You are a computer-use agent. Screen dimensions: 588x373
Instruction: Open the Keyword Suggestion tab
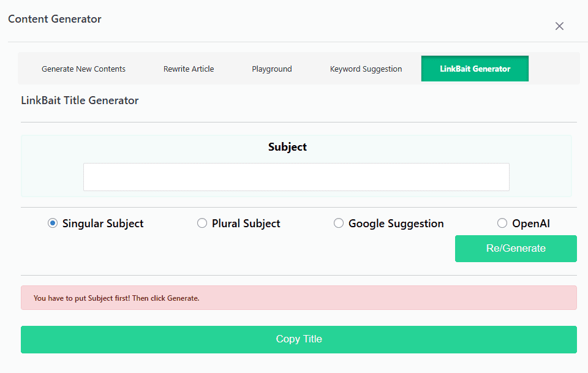tap(366, 69)
